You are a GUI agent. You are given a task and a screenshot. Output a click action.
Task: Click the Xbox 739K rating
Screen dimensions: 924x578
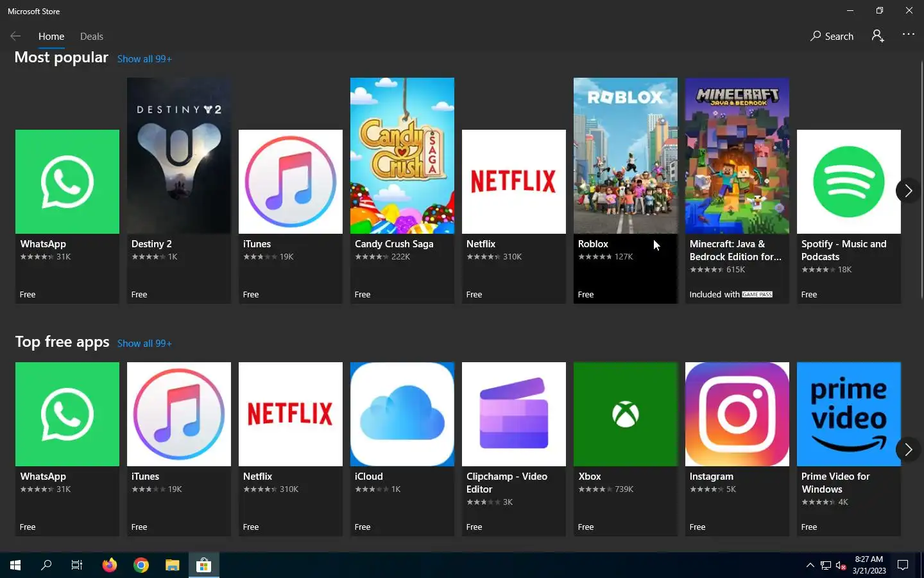606,489
